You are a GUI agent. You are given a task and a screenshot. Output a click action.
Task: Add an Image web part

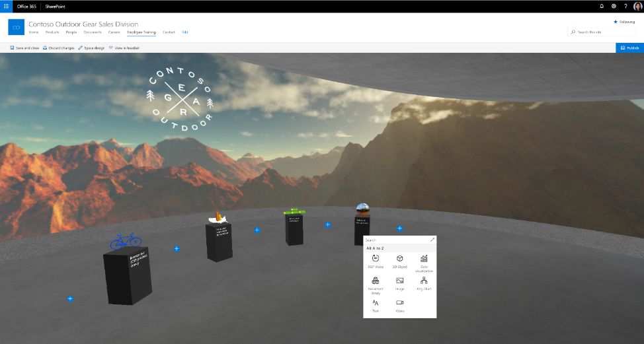pos(399,284)
